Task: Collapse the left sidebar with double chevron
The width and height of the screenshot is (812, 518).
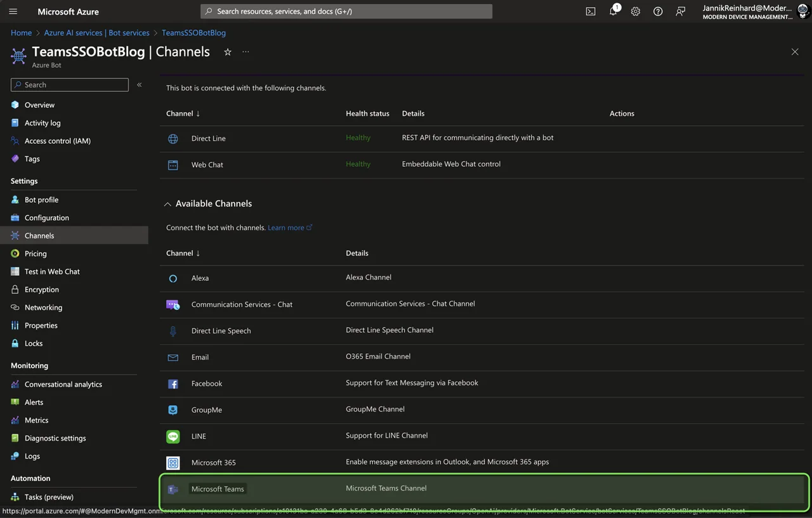Action: click(x=140, y=84)
